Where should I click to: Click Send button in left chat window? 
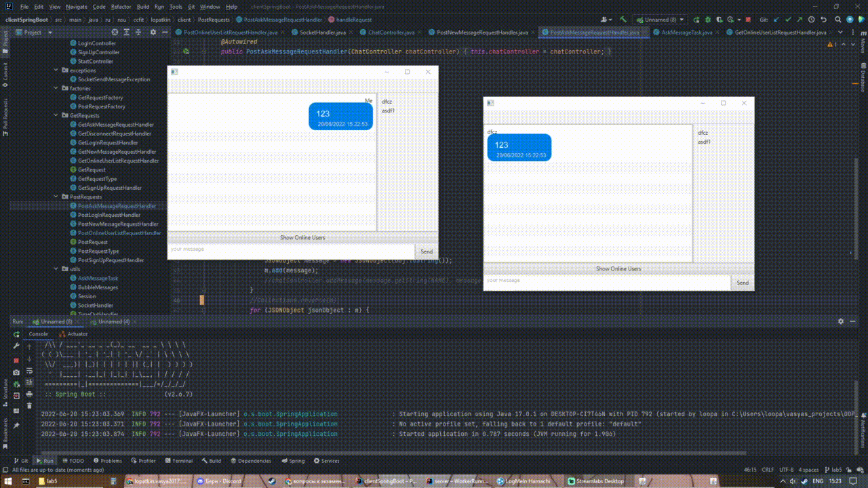(427, 251)
